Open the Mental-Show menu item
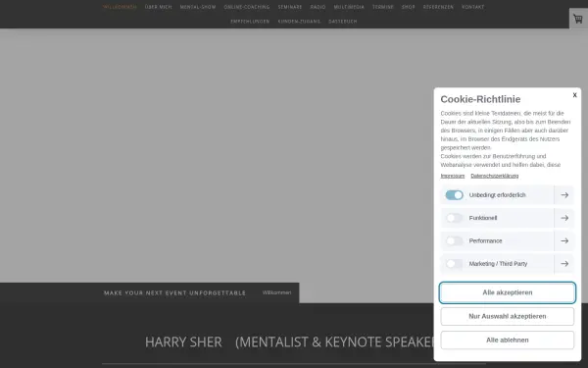Image resolution: width=588 pixels, height=368 pixels. (x=198, y=7)
